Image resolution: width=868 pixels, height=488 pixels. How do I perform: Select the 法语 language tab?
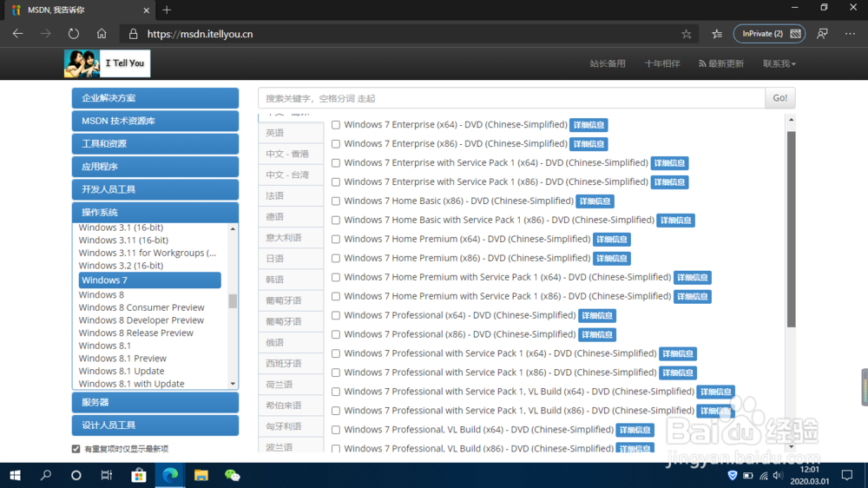[291, 196]
